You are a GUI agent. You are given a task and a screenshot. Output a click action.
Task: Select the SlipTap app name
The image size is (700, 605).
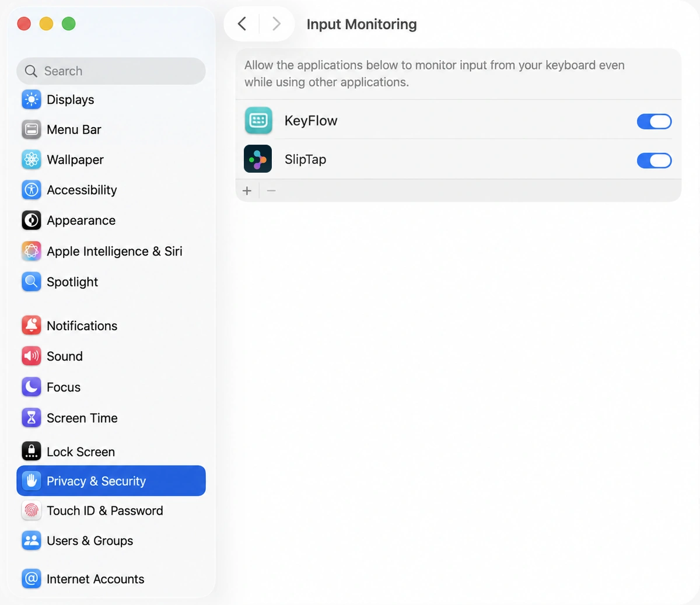click(305, 159)
